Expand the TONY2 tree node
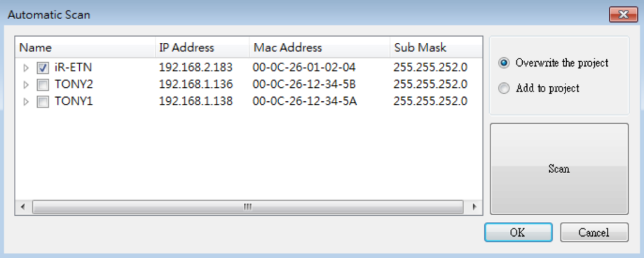 [x=26, y=84]
